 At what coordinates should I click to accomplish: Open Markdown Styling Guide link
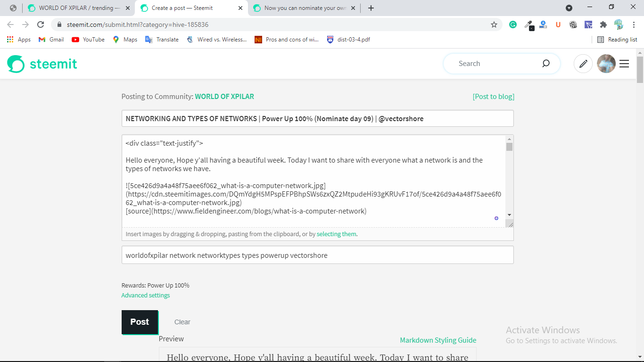(438, 340)
